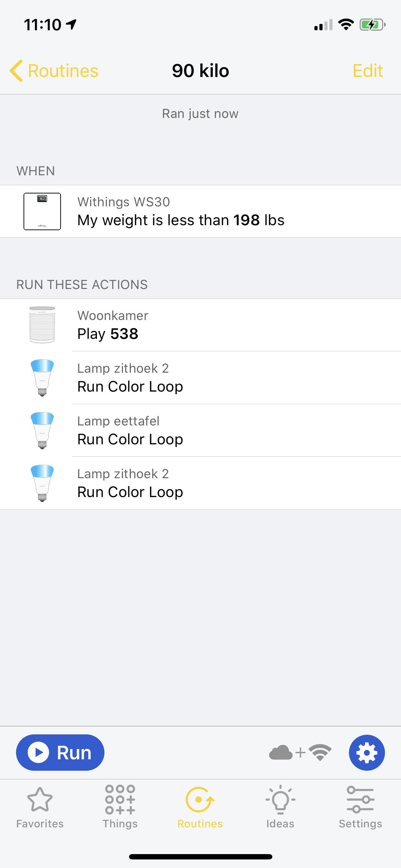This screenshot has height=868, width=401.
Task: Tap the last Lamp zithoek 2 bulb icon
Action: point(42,483)
